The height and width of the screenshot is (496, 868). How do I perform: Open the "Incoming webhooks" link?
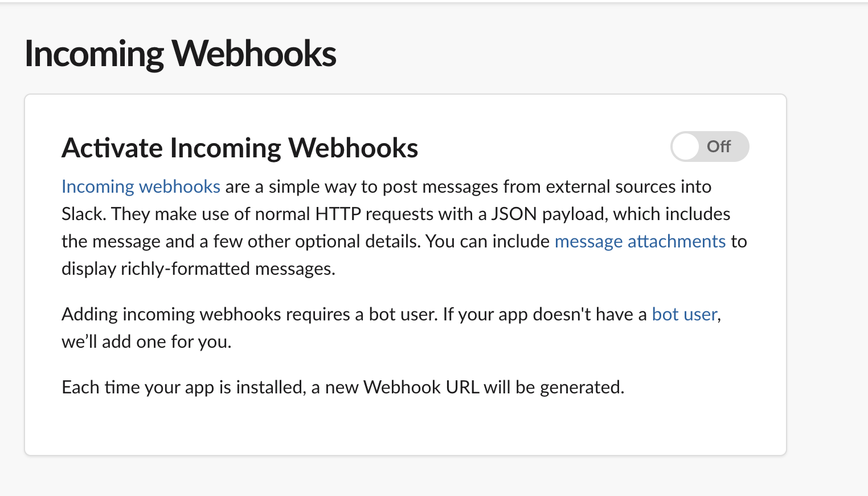point(141,186)
